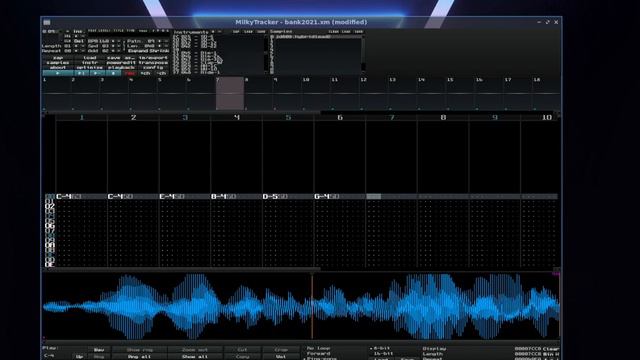
Task: Click the stop playback button
Action: point(113,73)
